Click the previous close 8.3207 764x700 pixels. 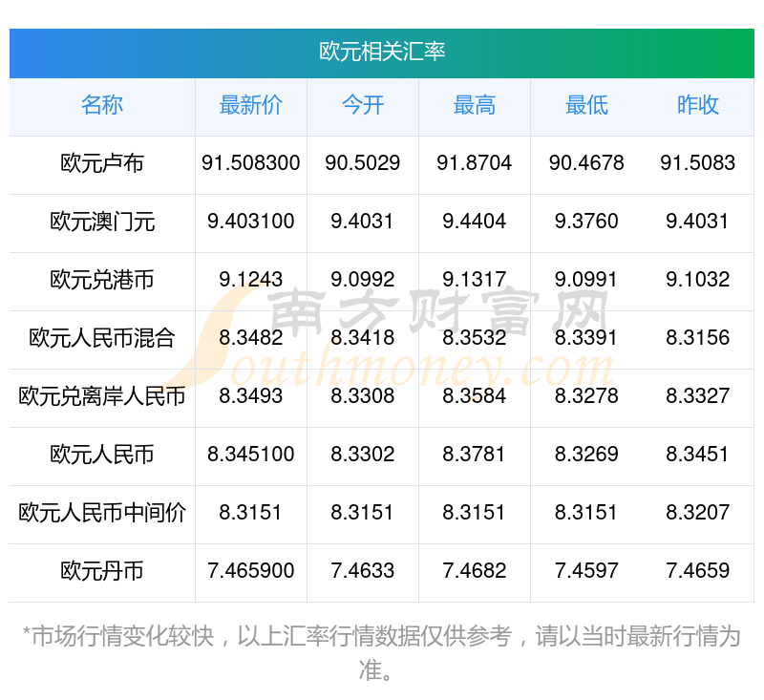click(x=698, y=512)
